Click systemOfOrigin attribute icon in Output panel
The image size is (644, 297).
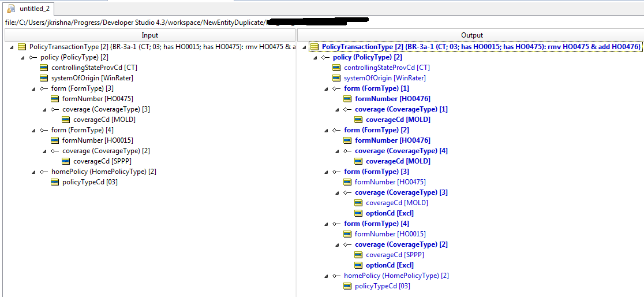[336, 78]
